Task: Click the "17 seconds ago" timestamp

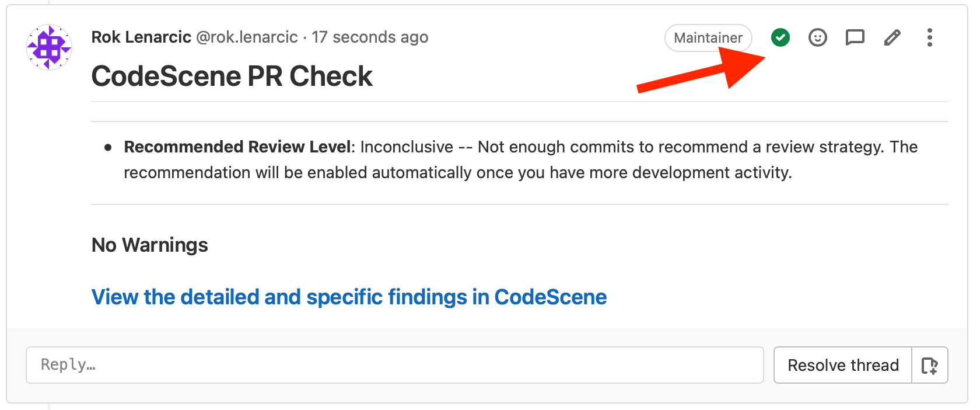Action: (x=370, y=37)
